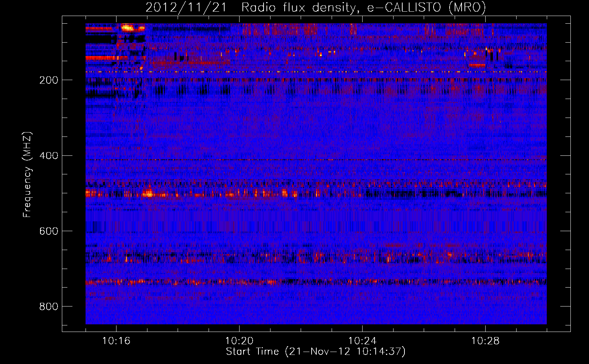Click the 800 frequency tick label
Image resolution: width=589 pixels, height=364 pixels.
(49, 306)
